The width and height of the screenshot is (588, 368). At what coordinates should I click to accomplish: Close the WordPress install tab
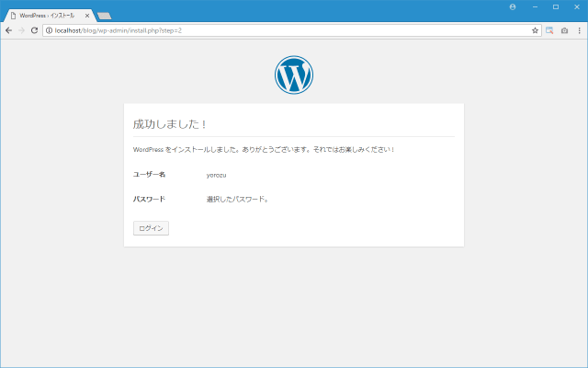tap(87, 16)
